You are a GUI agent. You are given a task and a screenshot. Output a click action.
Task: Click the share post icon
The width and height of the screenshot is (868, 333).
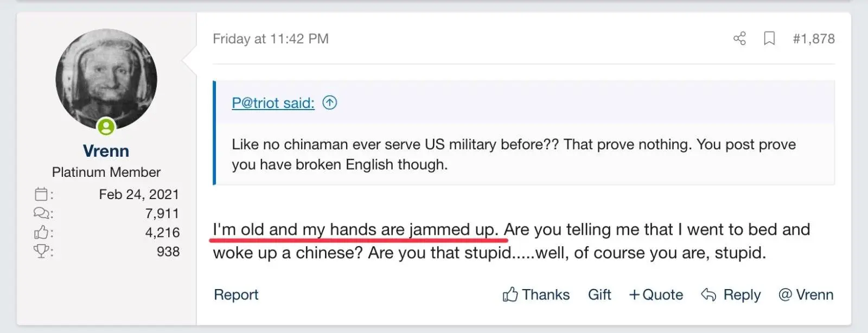(739, 39)
